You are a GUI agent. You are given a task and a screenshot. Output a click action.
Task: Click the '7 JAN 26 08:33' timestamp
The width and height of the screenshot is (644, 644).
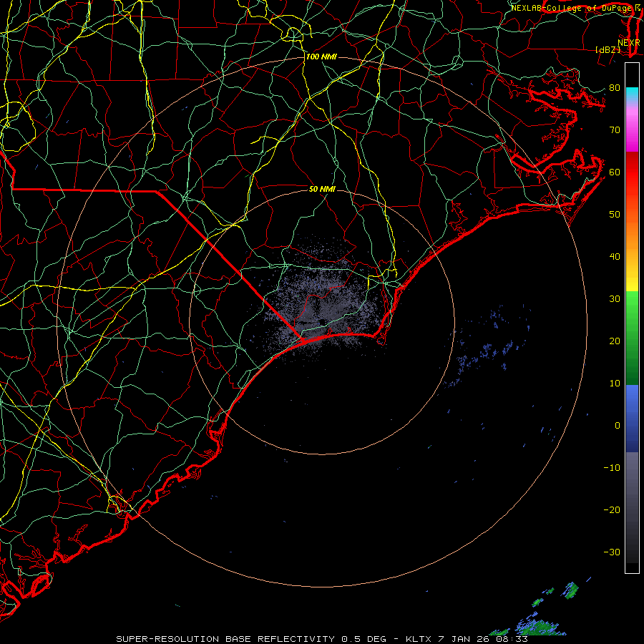click(483, 639)
